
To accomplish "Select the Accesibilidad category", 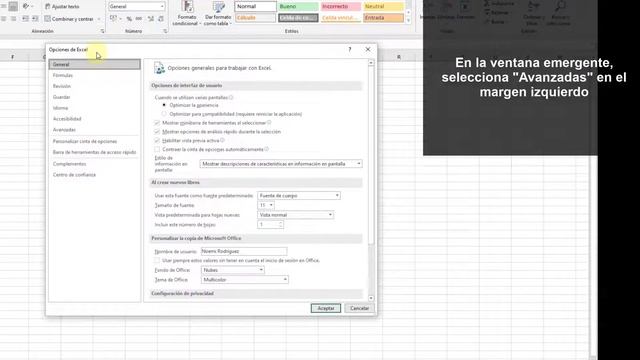I will (94, 119).
